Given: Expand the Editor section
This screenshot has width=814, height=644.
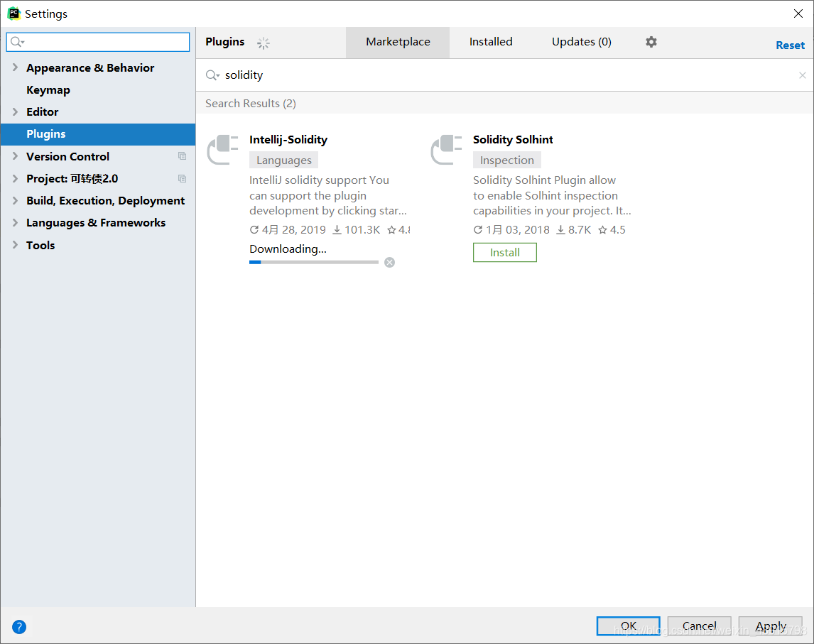Looking at the screenshot, I should [x=15, y=111].
